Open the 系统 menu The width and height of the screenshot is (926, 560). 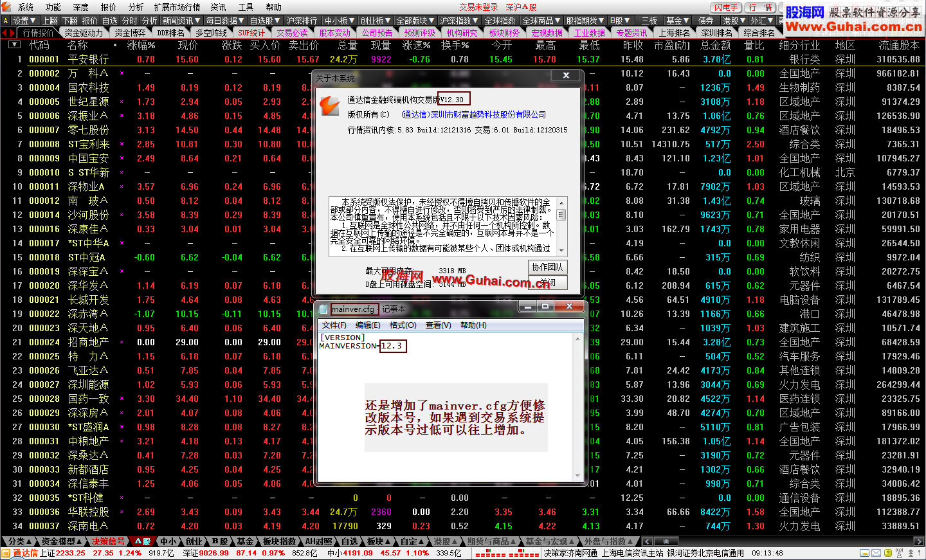(x=26, y=7)
